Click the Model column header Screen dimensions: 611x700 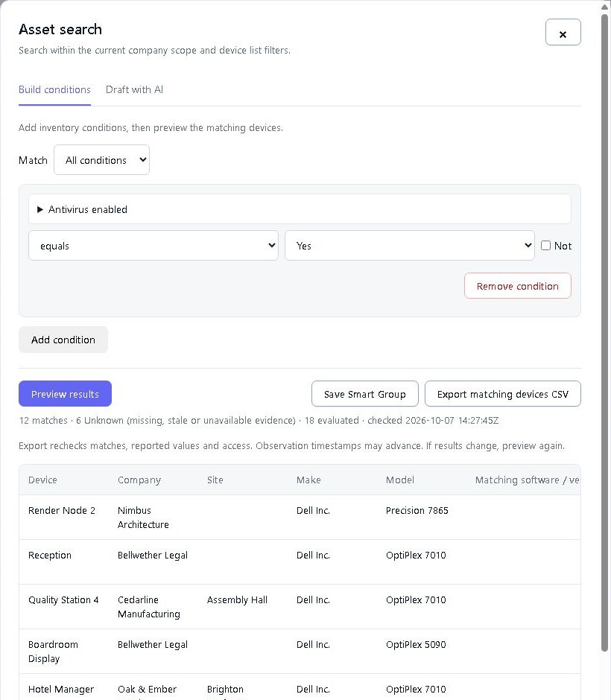point(399,480)
